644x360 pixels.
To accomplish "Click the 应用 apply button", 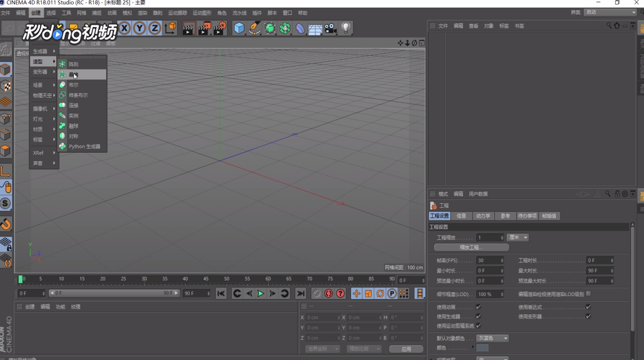I will point(406,349).
